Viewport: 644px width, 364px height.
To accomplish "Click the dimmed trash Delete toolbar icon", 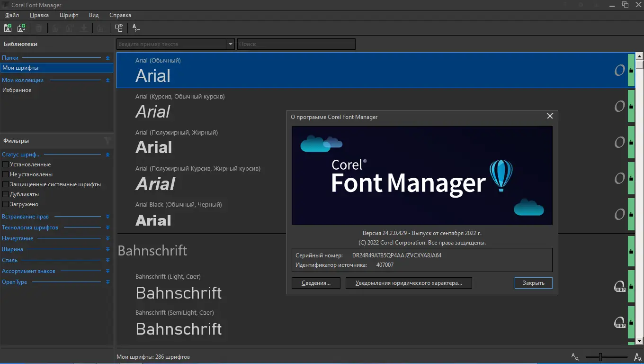I will (x=39, y=28).
